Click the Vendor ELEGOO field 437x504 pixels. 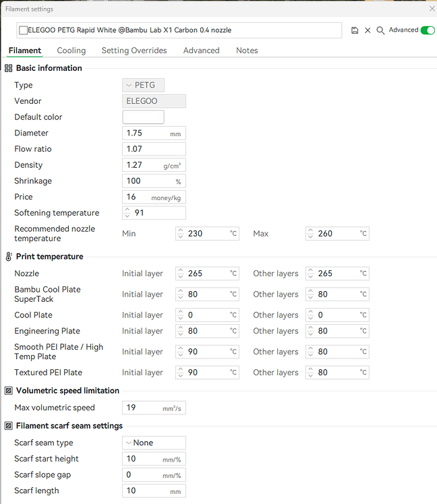(x=154, y=101)
